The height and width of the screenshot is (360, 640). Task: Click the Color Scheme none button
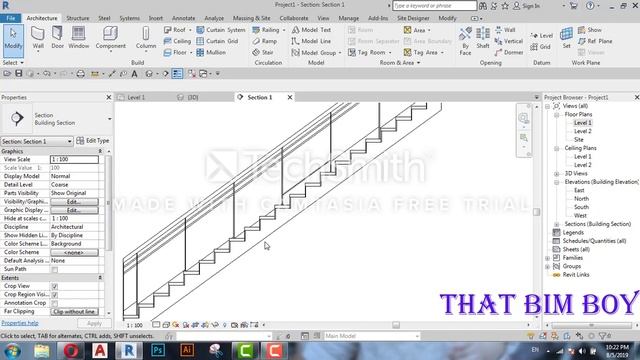(x=74, y=252)
